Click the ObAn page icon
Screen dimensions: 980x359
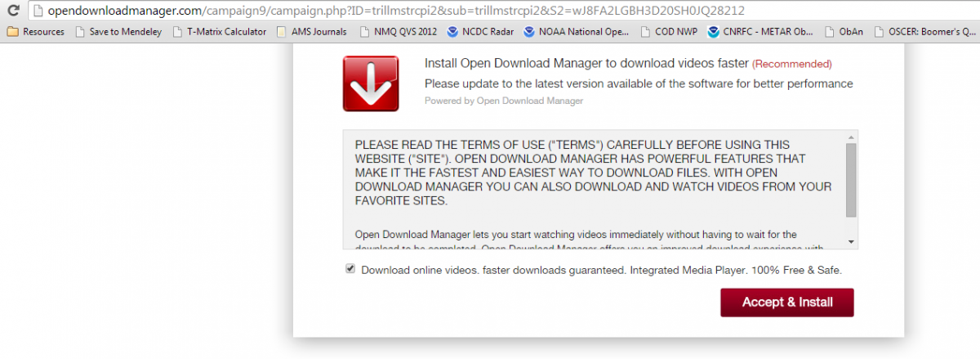tap(830, 32)
